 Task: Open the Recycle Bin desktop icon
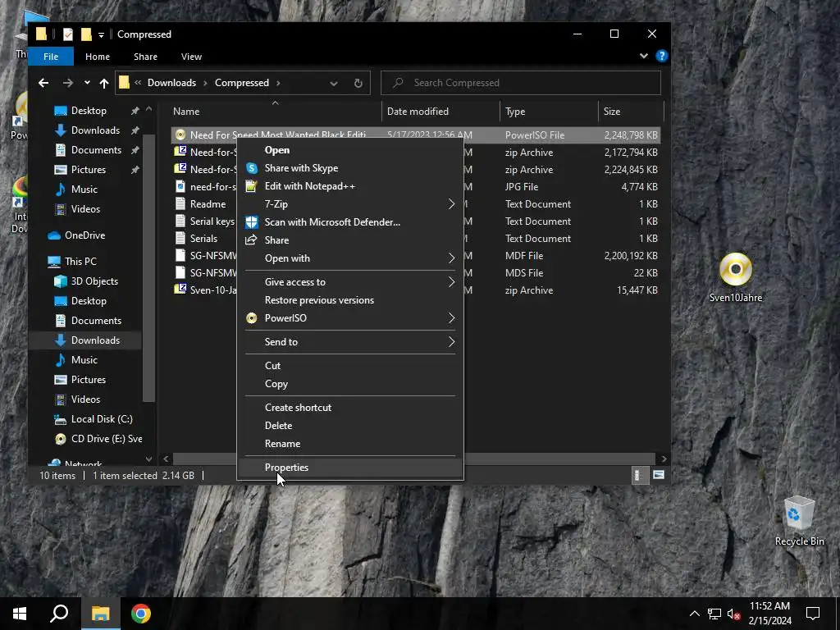point(799,521)
